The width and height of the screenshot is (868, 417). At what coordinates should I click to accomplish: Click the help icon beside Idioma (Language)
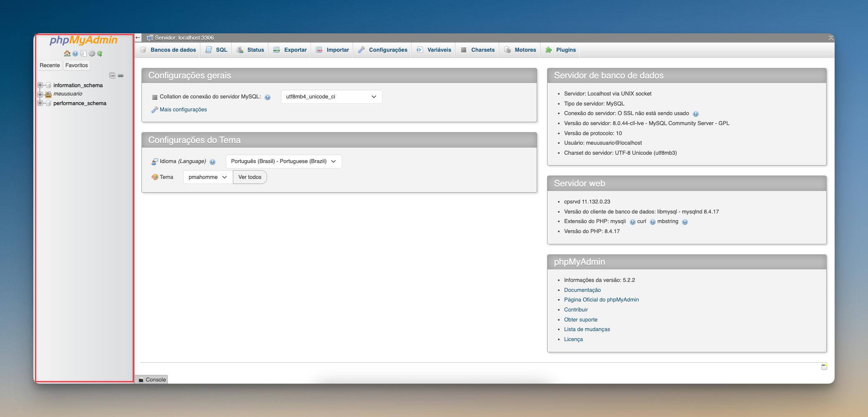(x=212, y=162)
